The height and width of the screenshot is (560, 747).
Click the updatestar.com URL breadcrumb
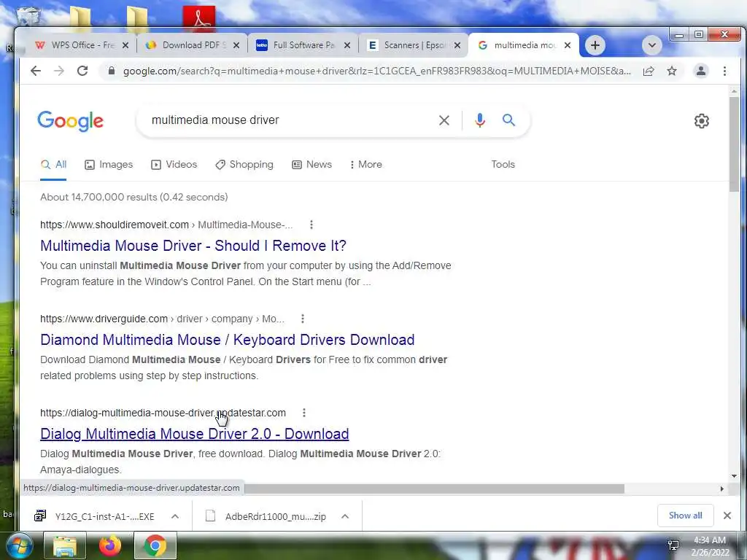163,413
